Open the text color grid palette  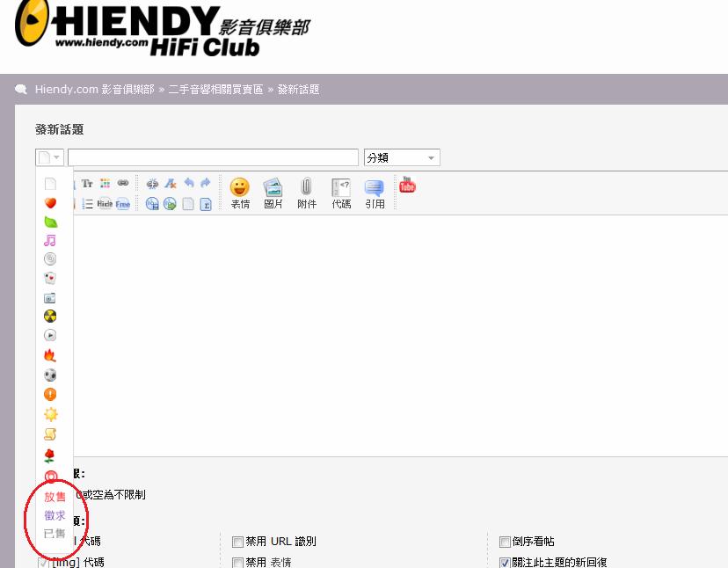pyautogui.click(x=105, y=184)
